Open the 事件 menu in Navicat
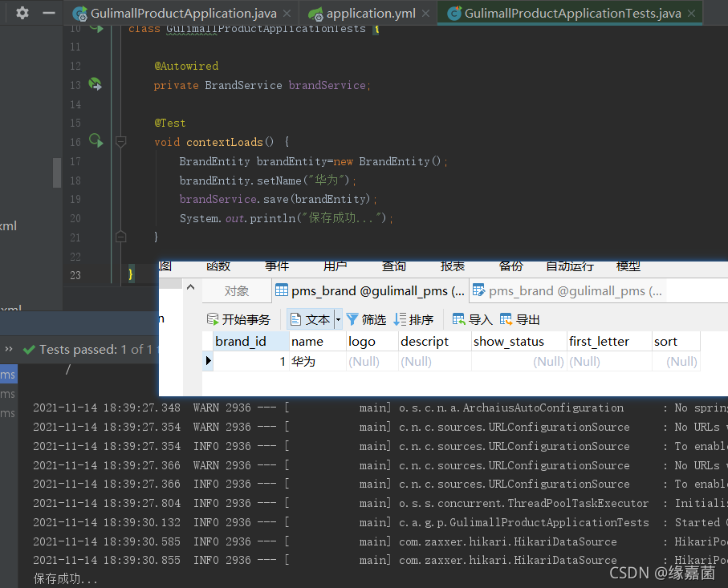 point(277,266)
